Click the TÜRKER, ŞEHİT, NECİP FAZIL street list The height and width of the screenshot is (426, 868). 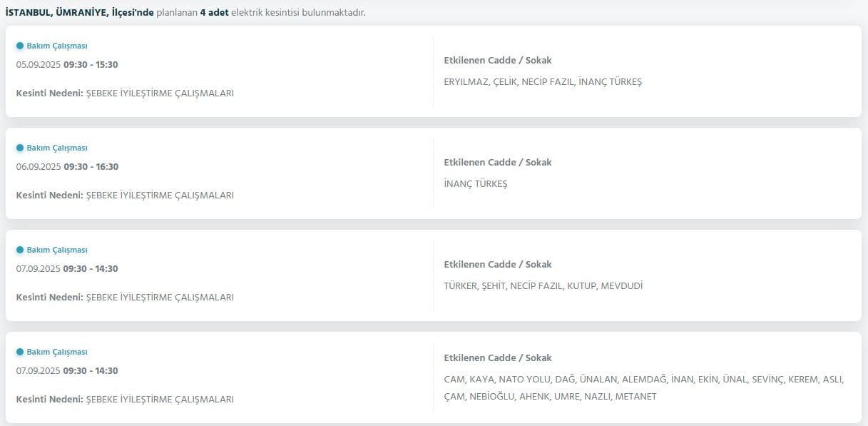[543, 285]
